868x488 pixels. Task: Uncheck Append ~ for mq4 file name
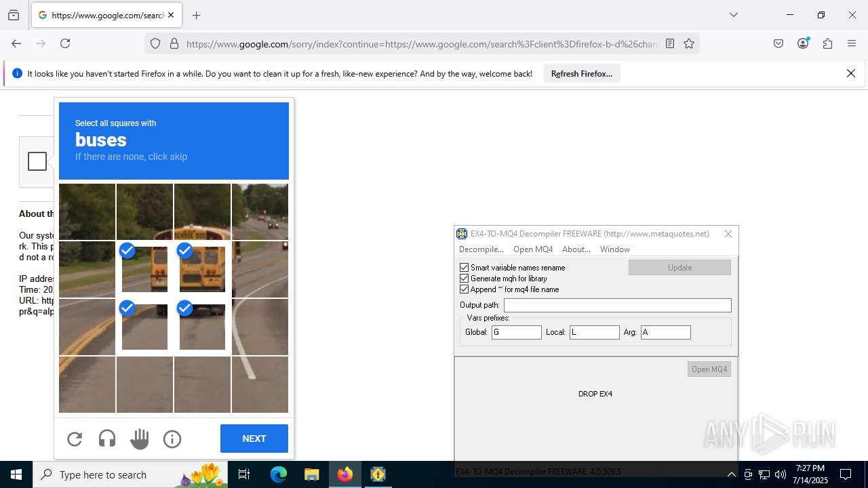click(465, 289)
